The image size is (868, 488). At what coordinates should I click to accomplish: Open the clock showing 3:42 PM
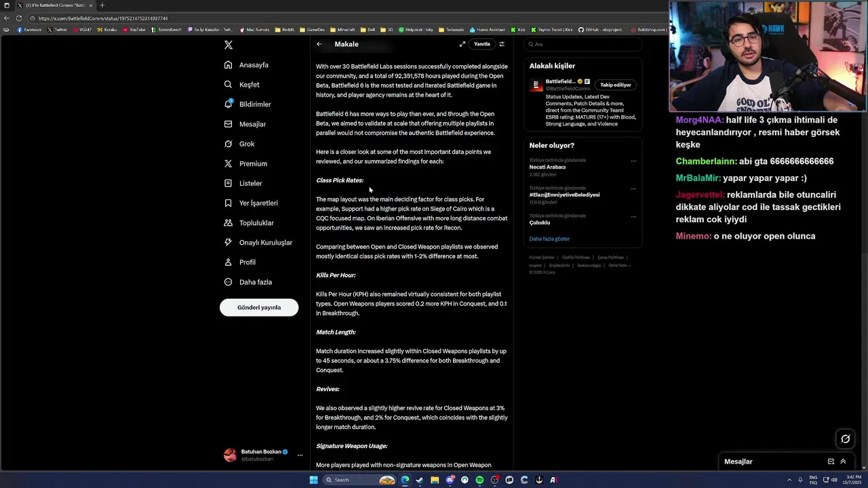[851, 480]
